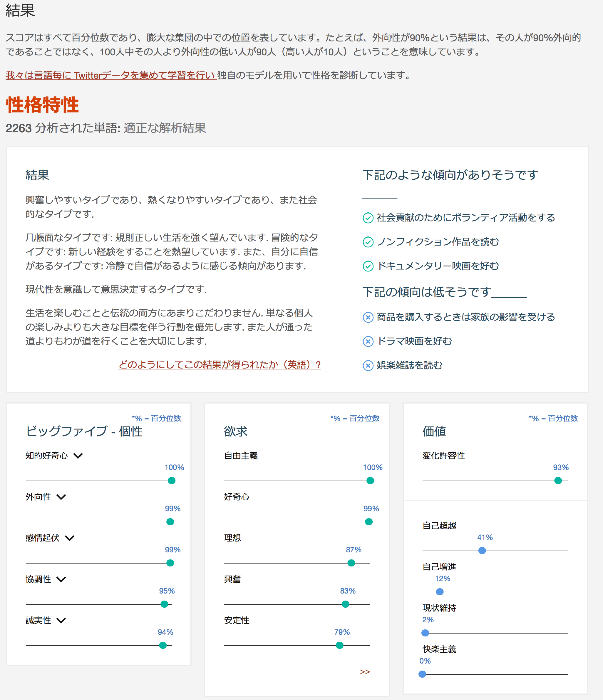Expand the 協調性 chevron

point(61,579)
